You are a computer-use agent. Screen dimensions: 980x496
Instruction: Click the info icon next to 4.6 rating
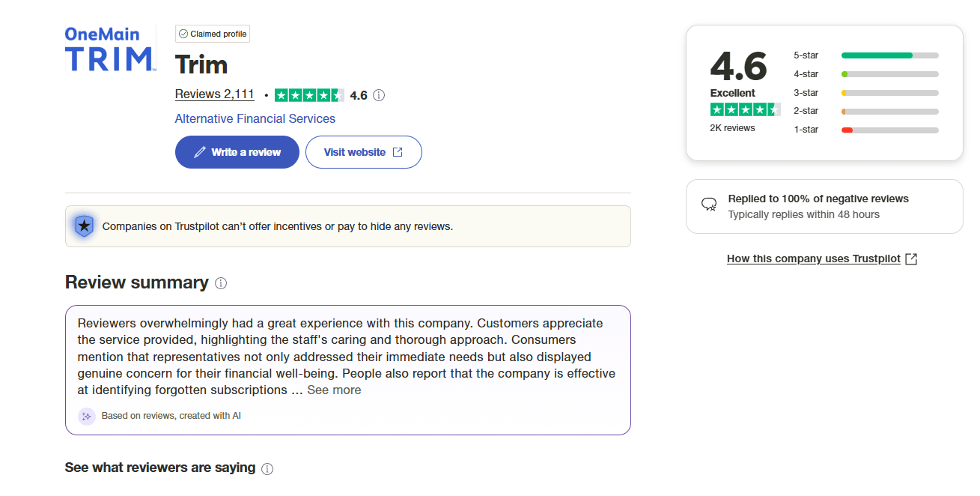click(x=379, y=95)
